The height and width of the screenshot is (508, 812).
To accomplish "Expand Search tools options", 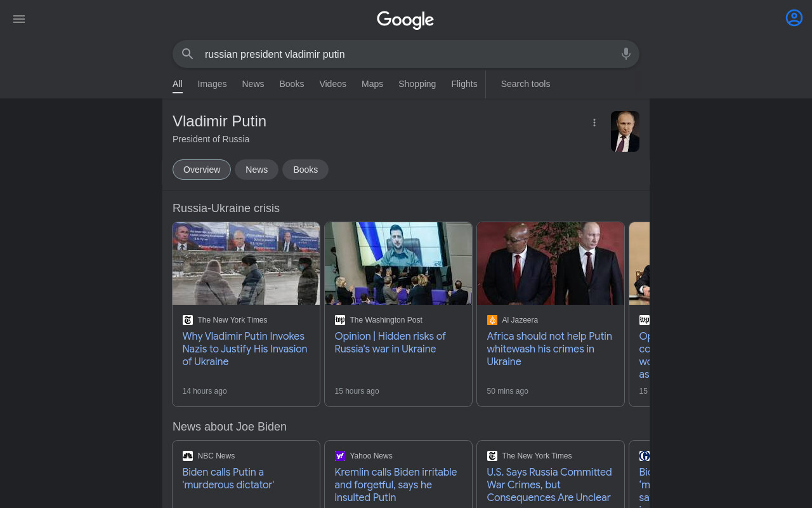I will (525, 84).
